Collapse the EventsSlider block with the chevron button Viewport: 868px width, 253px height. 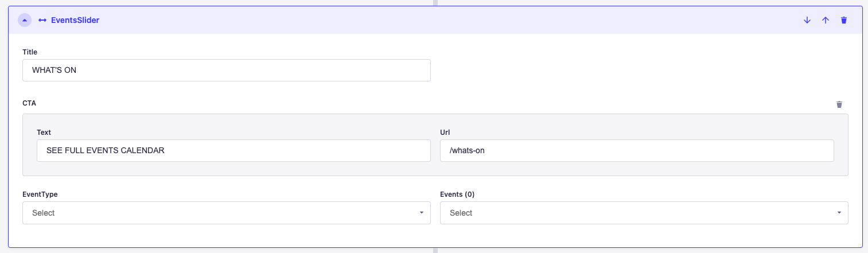(x=24, y=20)
